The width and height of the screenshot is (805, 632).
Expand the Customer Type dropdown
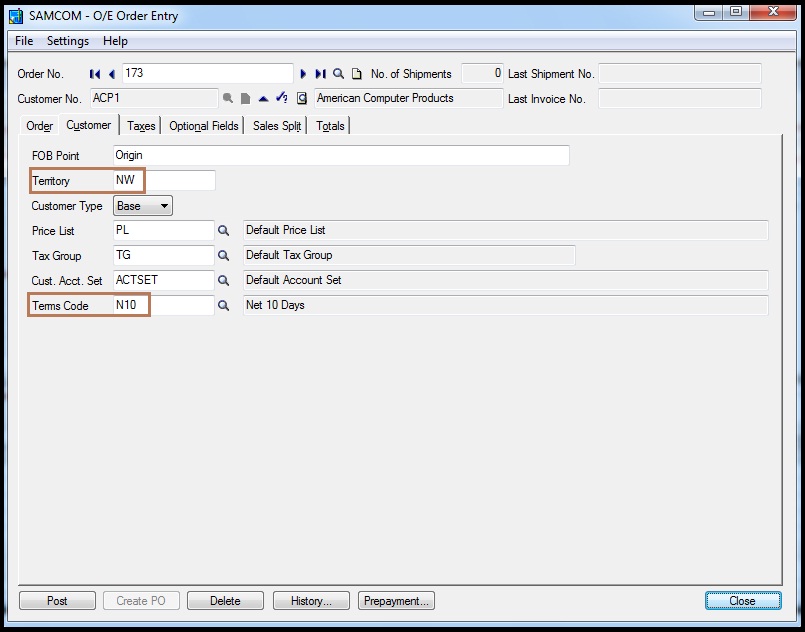point(143,206)
